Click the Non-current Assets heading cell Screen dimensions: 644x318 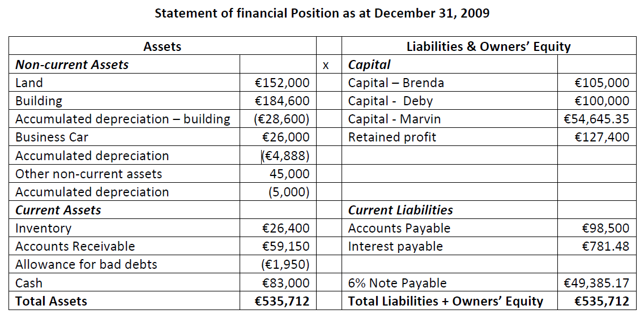pos(72,65)
